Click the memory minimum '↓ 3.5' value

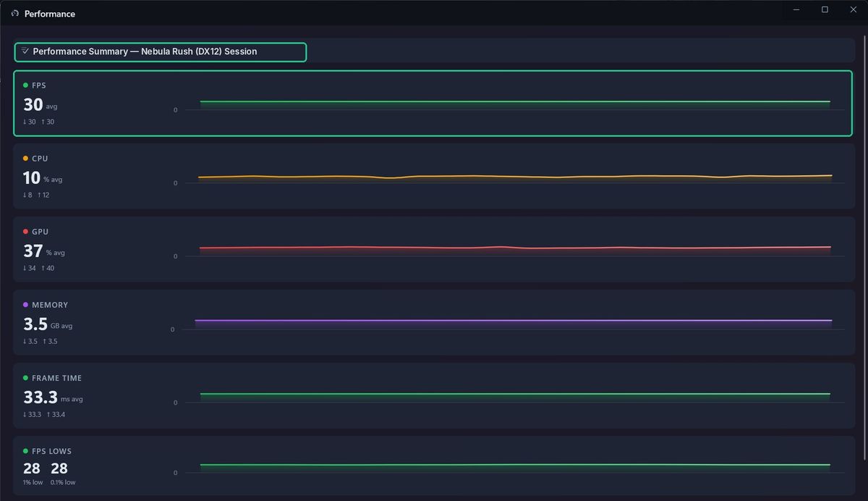pos(30,341)
